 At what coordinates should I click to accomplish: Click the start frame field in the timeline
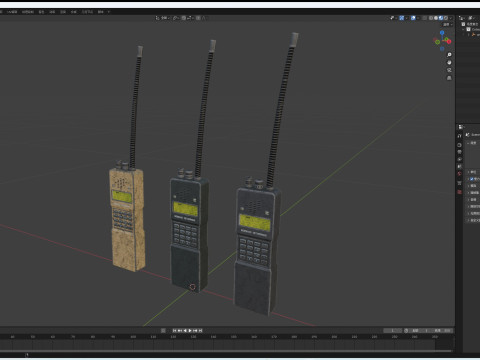420,330
